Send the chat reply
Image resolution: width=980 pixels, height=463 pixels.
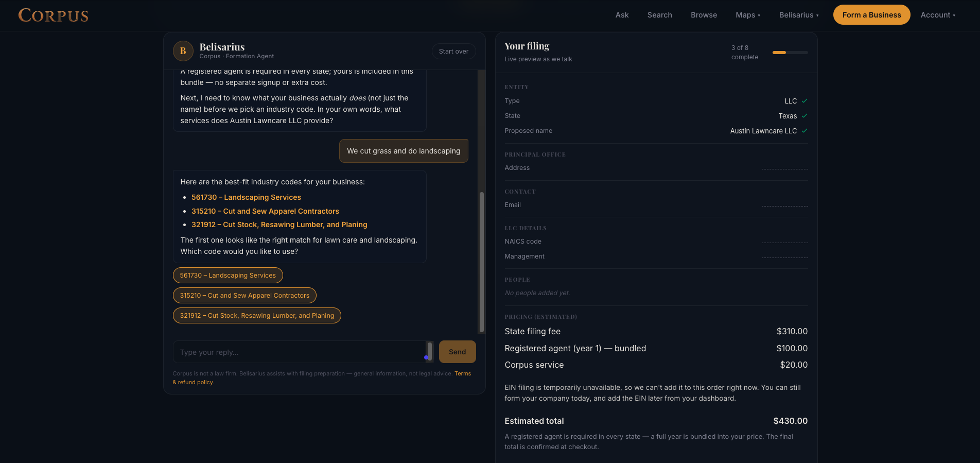pyautogui.click(x=457, y=352)
